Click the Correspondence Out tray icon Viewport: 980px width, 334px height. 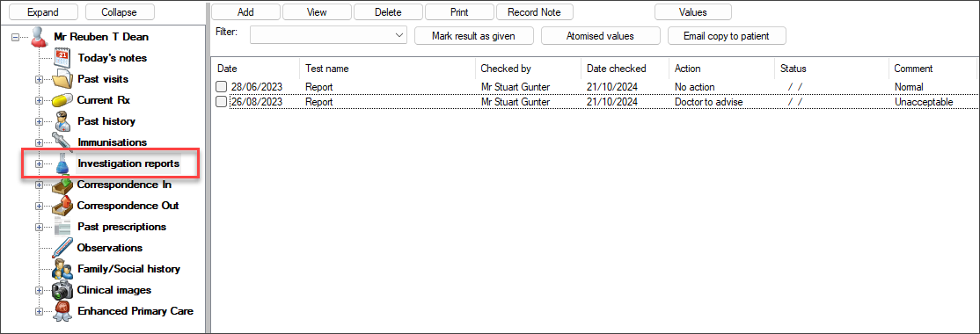[62, 206]
